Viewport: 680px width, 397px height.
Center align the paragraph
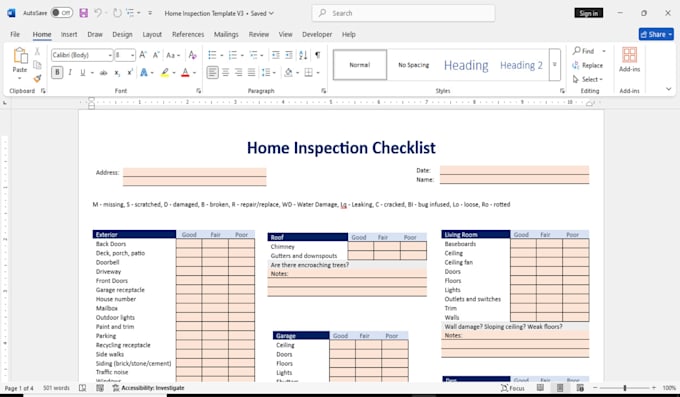tap(226, 72)
